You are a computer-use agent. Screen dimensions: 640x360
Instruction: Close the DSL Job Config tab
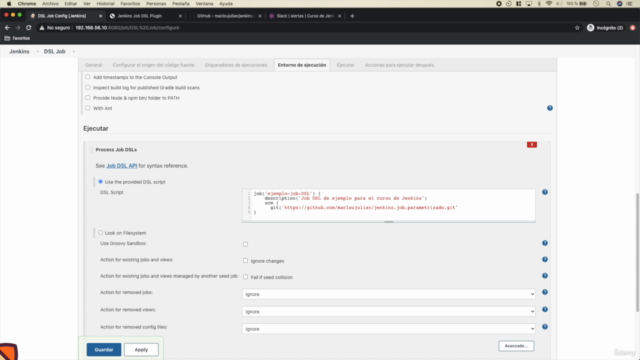[x=100, y=16]
